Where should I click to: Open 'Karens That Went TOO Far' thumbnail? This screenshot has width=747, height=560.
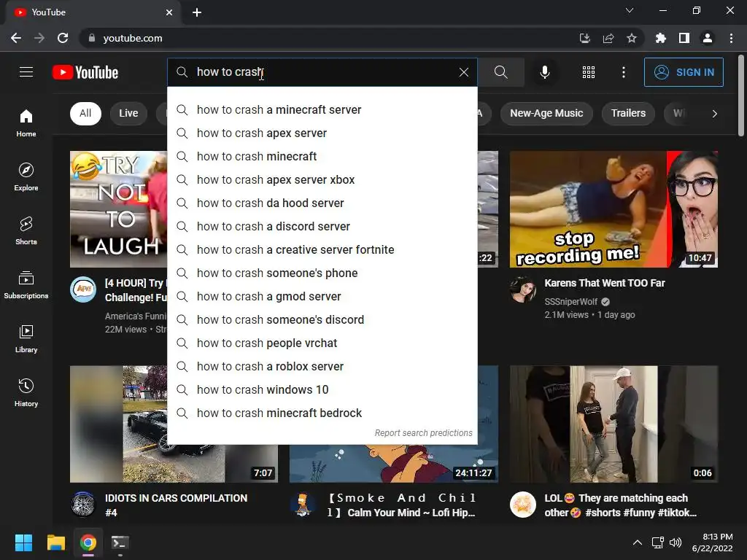(x=614, y=209)
